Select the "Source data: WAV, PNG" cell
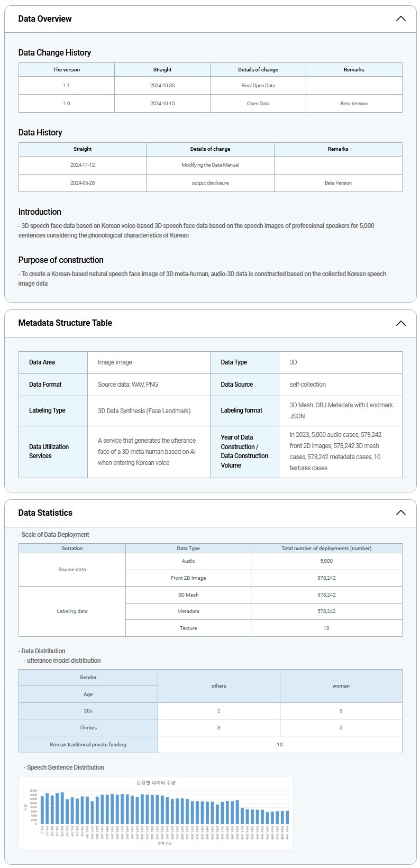 [128, 385]
